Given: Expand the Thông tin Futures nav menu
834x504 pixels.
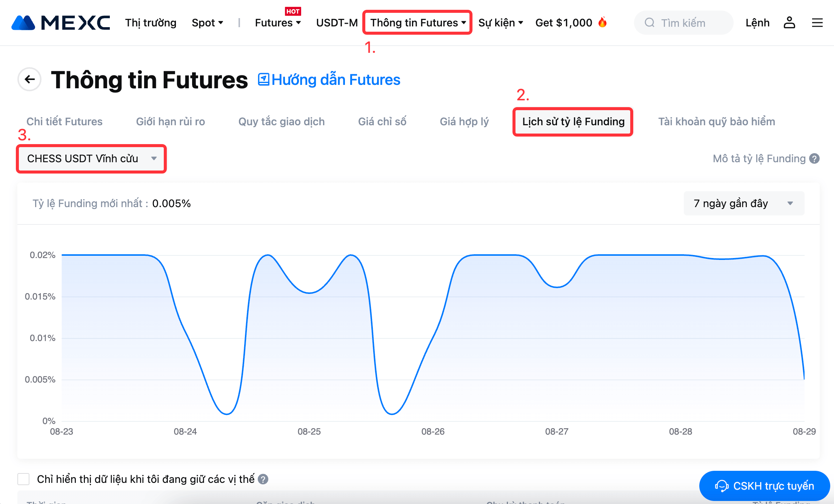Looking at the screenshot, I should pyautogui.click(x=417, y=23).
